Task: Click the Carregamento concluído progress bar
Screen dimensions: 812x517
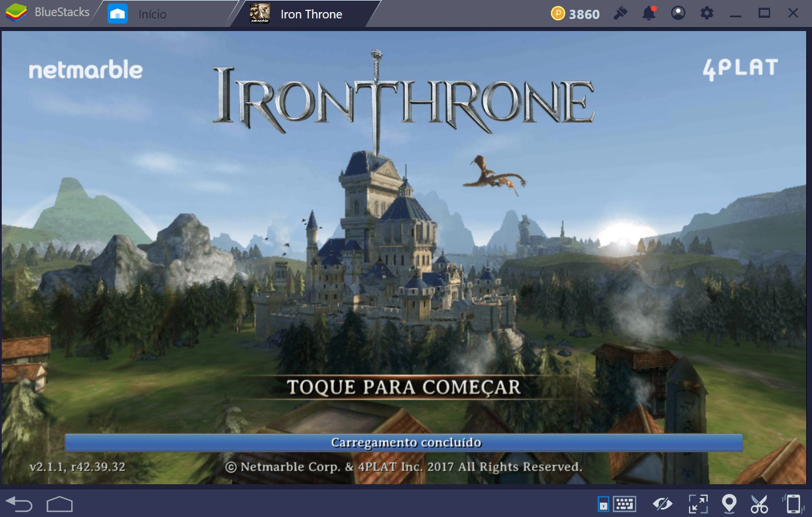Action: click(404, 442)
